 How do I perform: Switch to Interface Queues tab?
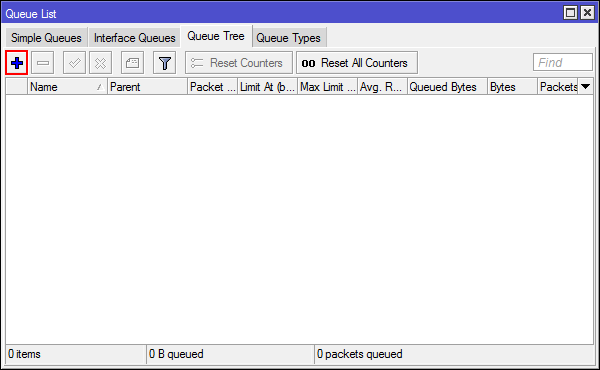[135, 38]
